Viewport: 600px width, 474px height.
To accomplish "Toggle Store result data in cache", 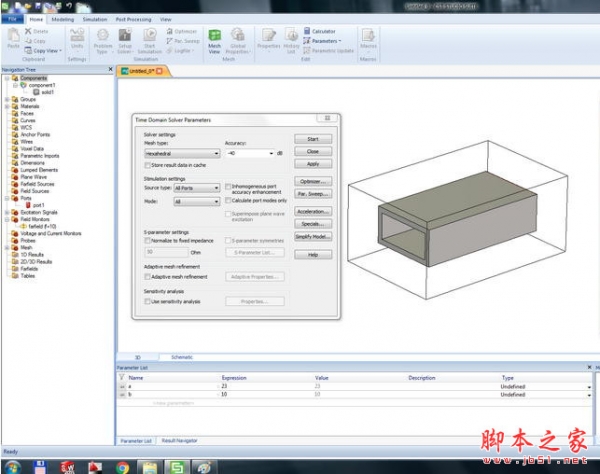I will click(147, 165).
